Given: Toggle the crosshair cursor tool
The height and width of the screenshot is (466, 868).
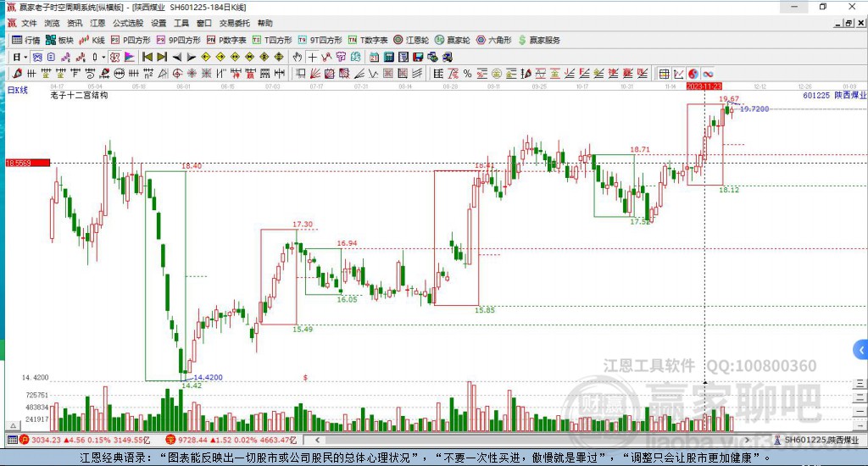Looking at the screenshot, I should point(313,57).
